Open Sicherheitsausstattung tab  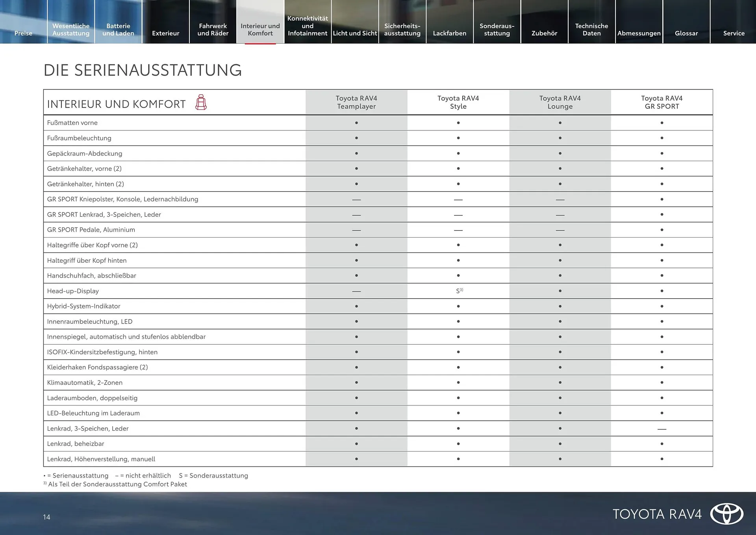(402, 30)
